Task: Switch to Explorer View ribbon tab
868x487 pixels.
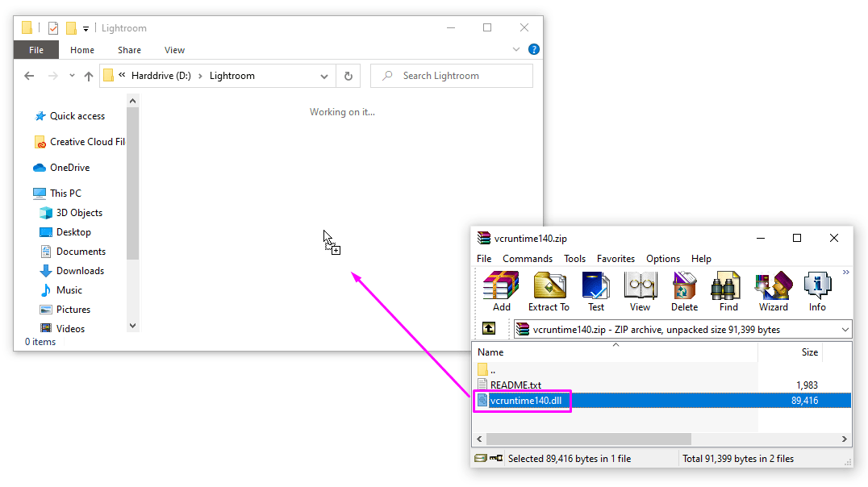Action: 174,50
